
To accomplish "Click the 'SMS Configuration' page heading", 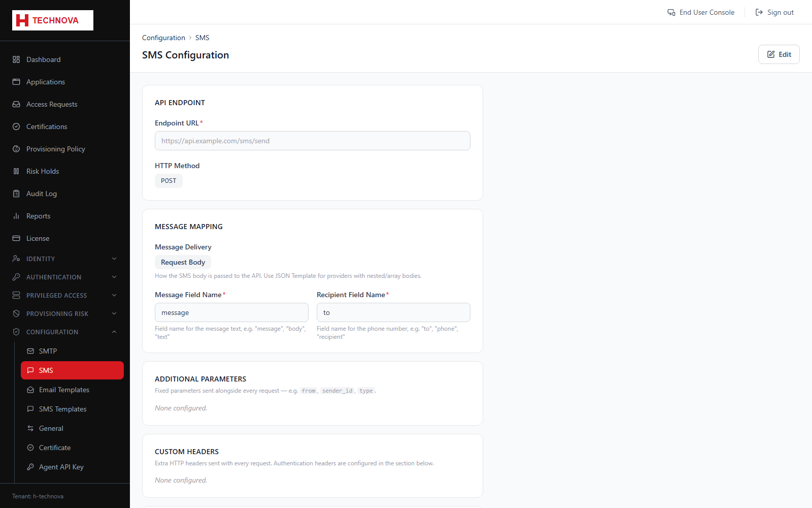I will pyautogui.click(x=185, y=55).
